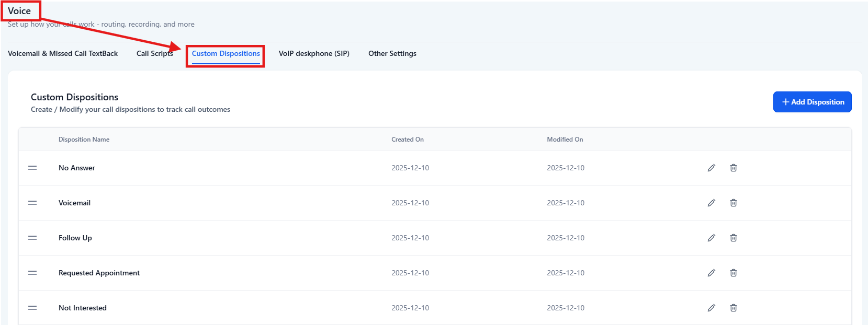868x325 pixels.
Task: Go to the Other Settings tab
Action: click(392, 53)
